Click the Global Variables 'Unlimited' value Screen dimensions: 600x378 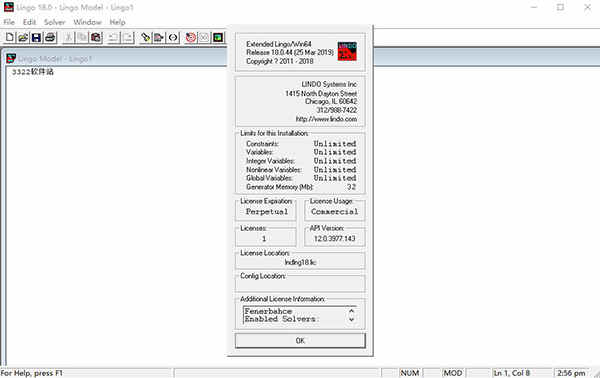(x=335, y=178)
